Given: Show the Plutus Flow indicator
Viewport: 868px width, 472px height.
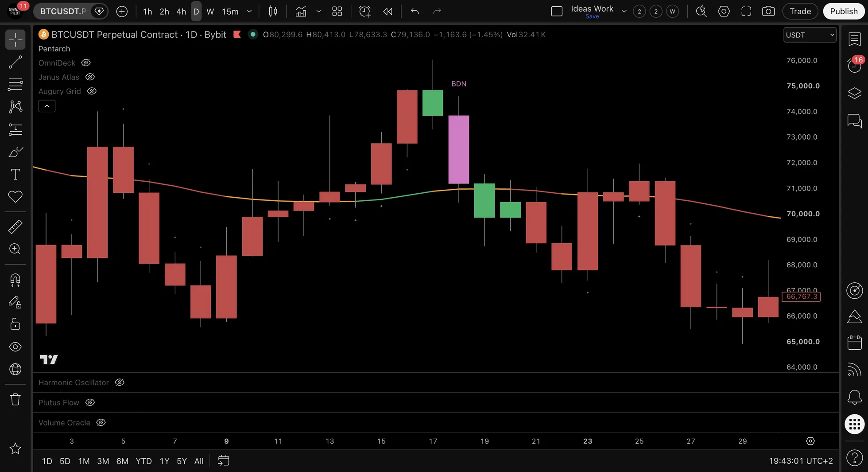Looking at the screenshot, I should tap(90, 402).
